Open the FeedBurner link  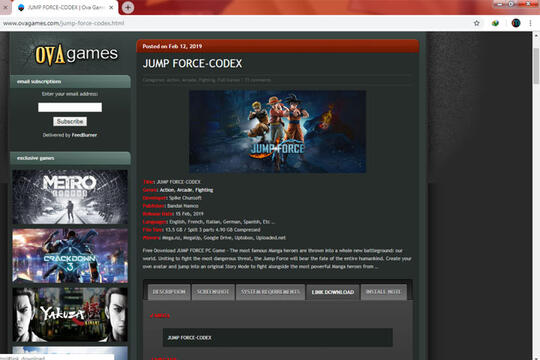coord(84,135)
